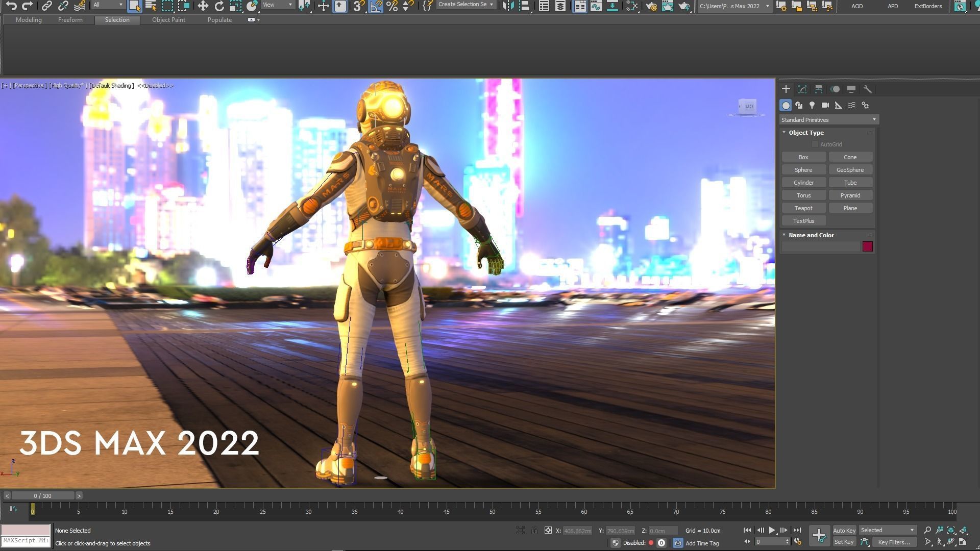Open the reference coordinate 'View' dropdown
The width and height of the screenshot is (980, 551).
pos(278,5)
